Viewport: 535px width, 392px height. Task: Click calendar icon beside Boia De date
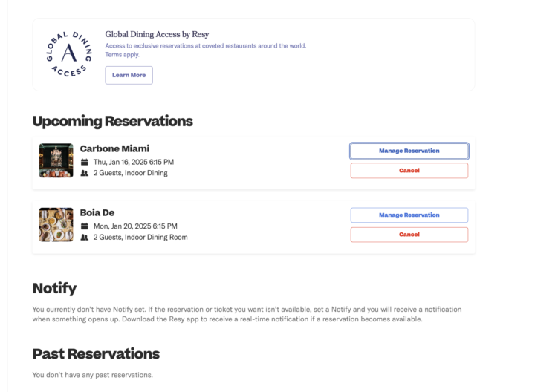pyautogui.click(x=84, y=226)
